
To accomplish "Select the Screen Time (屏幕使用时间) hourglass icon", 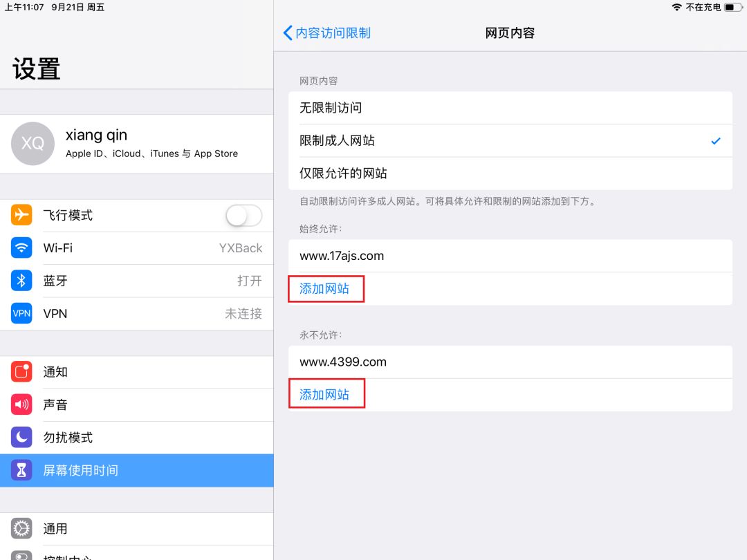I will (x=21, y=469).
